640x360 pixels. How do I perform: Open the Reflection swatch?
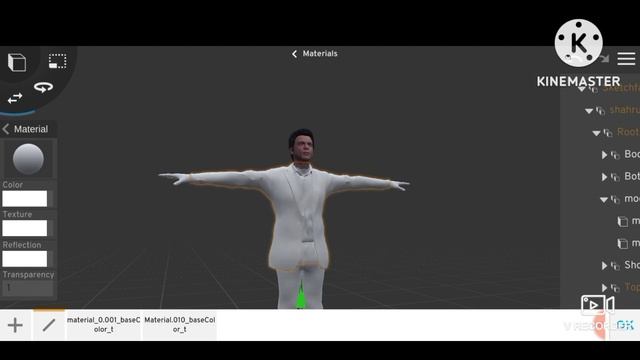(x=24, y=259)
